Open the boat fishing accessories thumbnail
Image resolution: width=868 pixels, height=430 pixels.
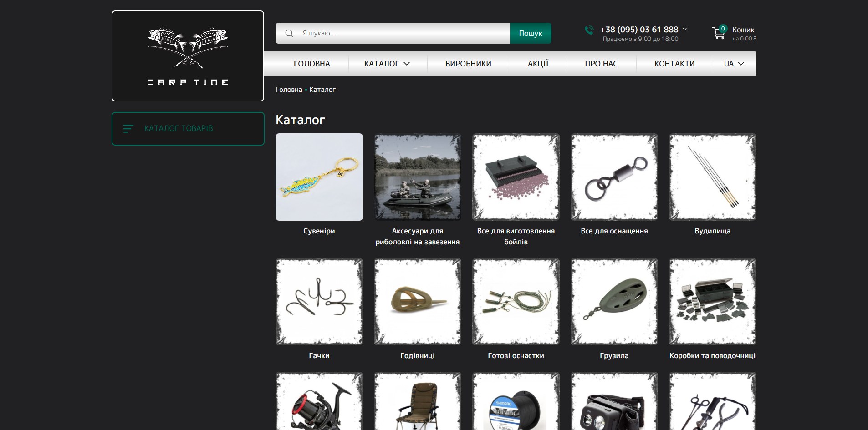418,177
